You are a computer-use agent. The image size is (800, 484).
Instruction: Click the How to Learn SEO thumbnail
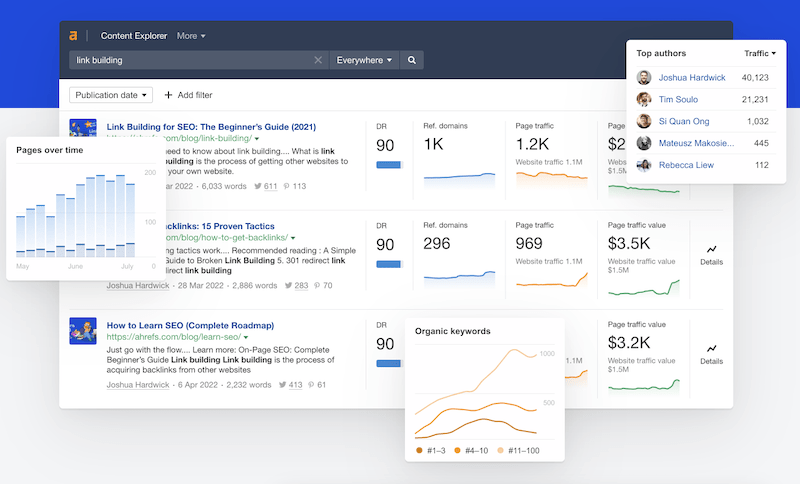pyautogui.click(x=83, y=331)
